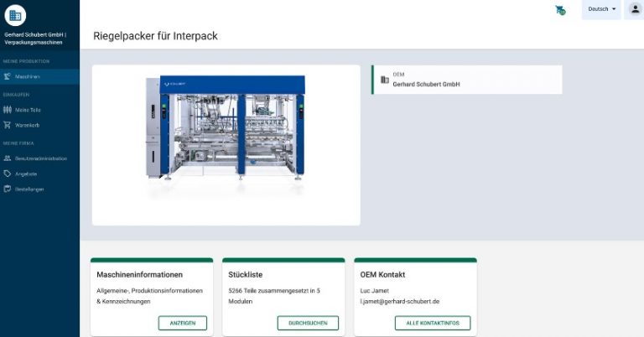Click the OEM building icon
This screenshot has height=337, width=644.
384,80
